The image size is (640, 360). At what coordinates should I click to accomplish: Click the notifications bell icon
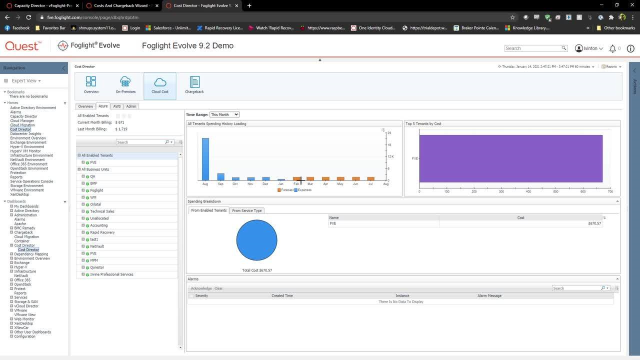pyautogui.click(x=612, y=49)
